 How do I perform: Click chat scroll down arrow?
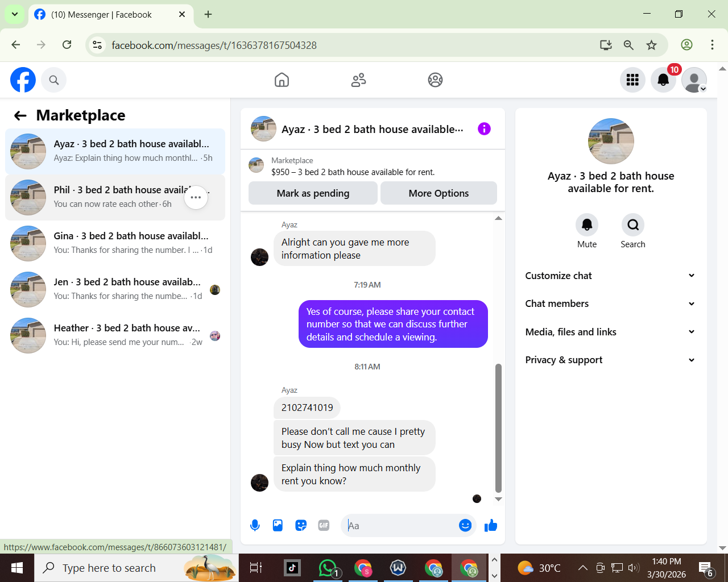pyautogui.click(x=498, y=499)
